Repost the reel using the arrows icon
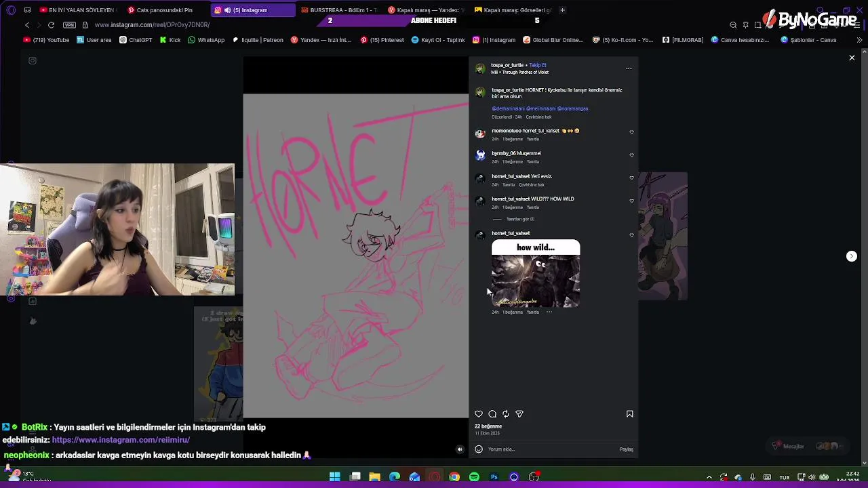This screenshot has width=868, height=488. (506, 414)
